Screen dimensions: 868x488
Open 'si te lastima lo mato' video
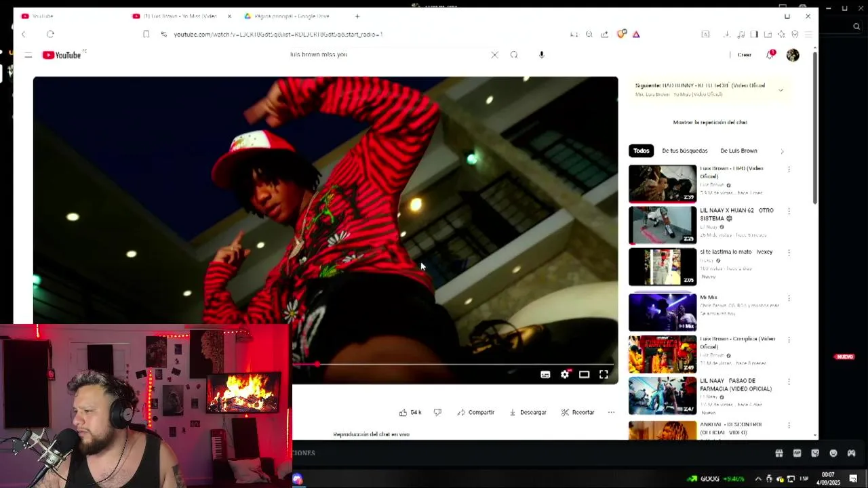click(736, 252)
